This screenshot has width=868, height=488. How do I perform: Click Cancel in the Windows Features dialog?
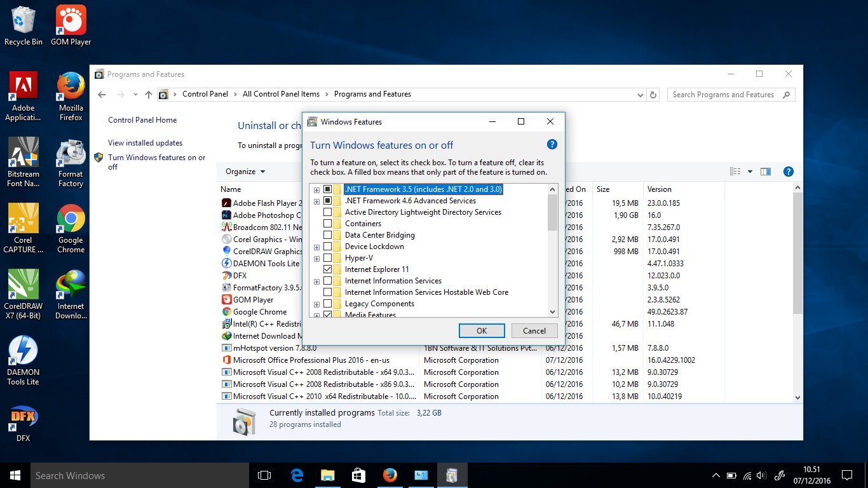click(534, 330)
